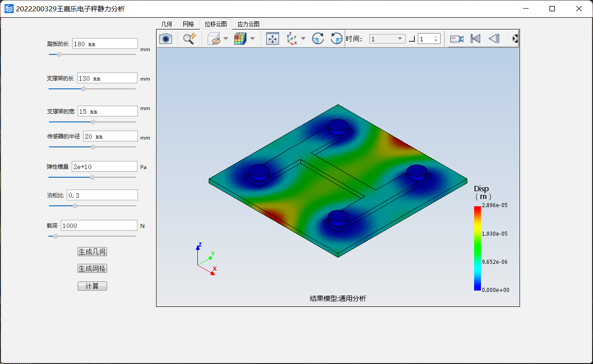Click the Disp (m) legend title
Screen dimensions: 593x364
pos(483,192)
